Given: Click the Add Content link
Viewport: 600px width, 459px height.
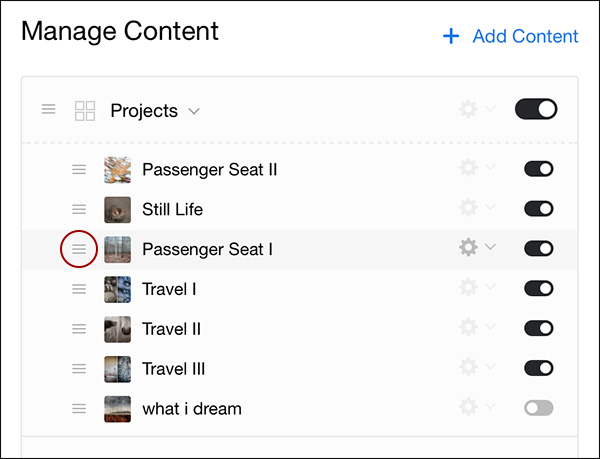Looking at the screenshot, I should click(525, 36).
